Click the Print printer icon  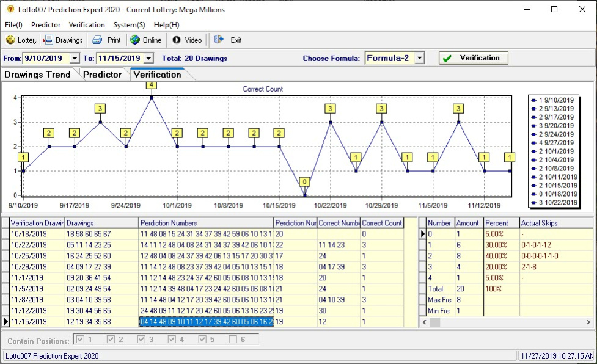click(97, 40)
